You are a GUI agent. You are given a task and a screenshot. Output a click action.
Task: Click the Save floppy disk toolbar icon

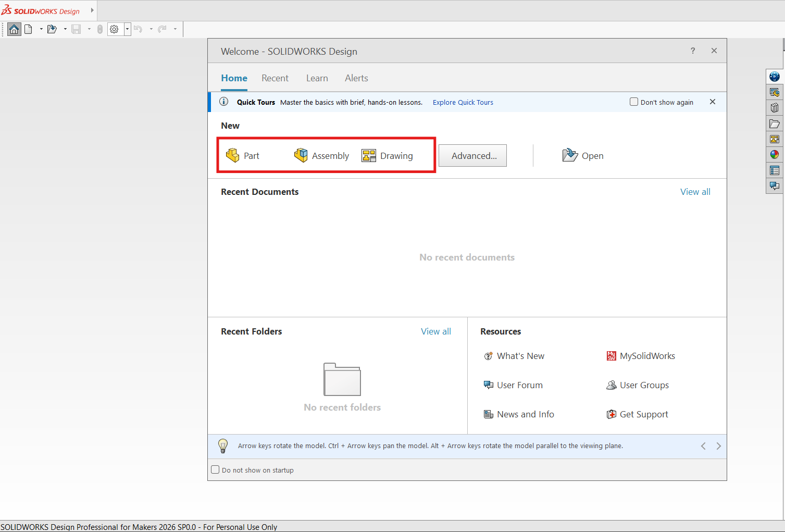pos(76,29)
